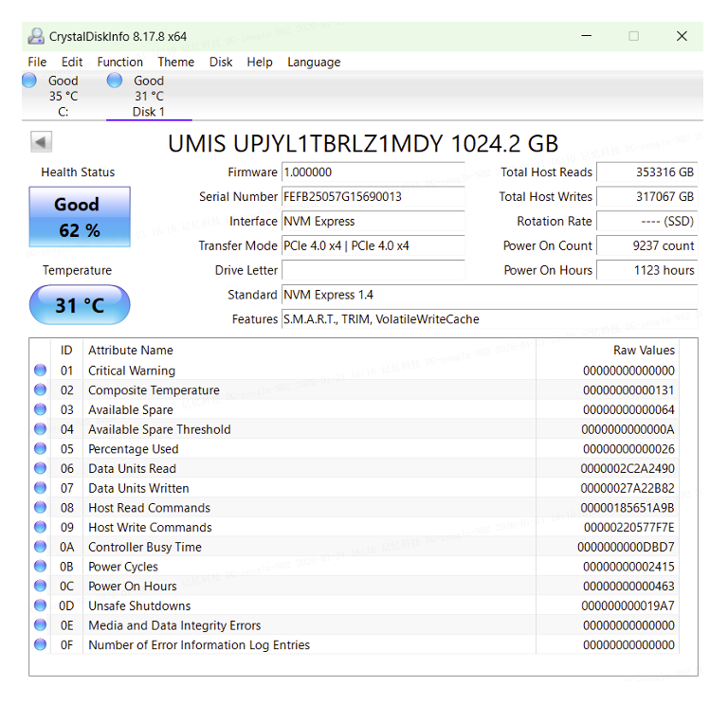This screenshot has width=728, height=705.
Task: Open the Function menu
Action: (x=119, y=62)
